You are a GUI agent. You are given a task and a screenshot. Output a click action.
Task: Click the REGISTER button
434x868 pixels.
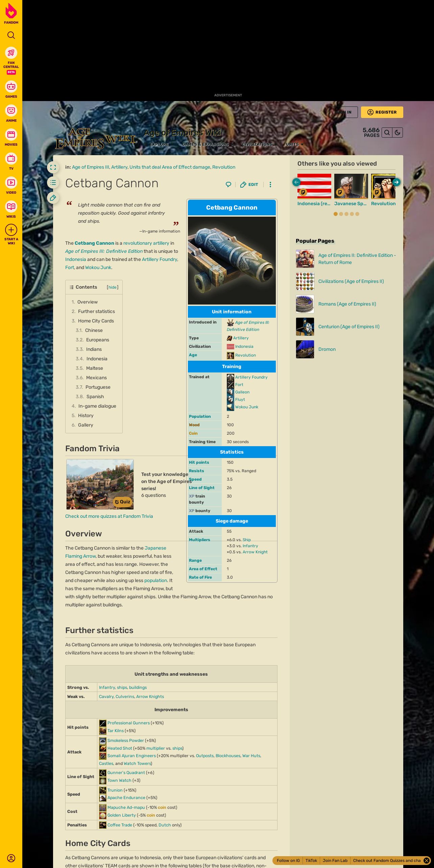(382, 112)
